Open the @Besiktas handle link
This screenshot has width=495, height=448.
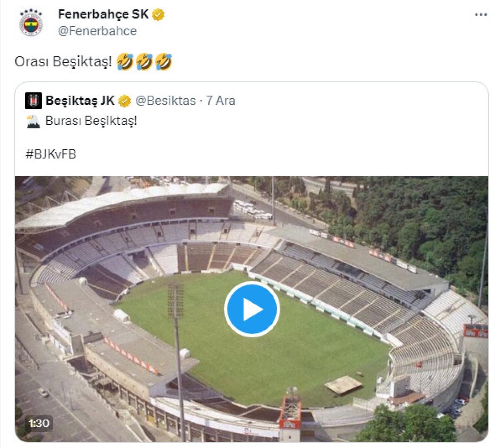click(165, 101)
